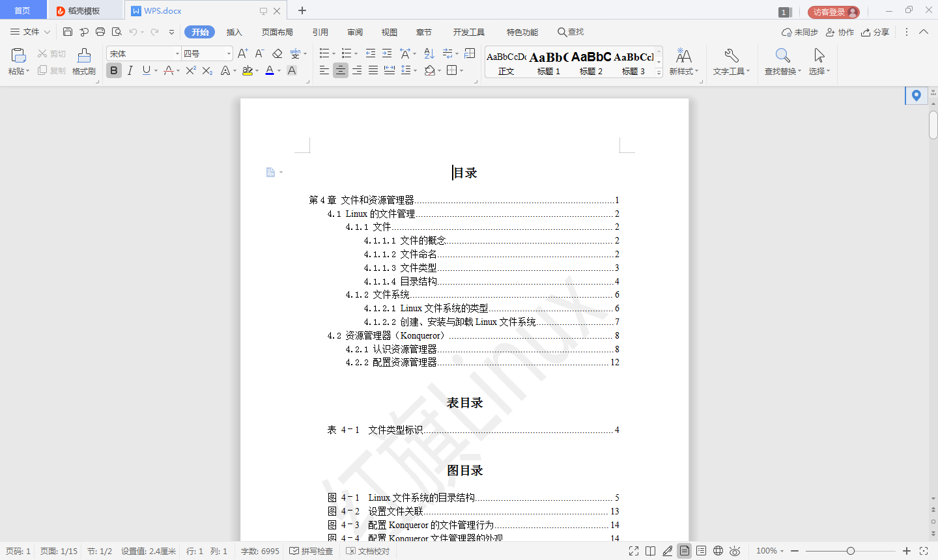The image size is (938, 560).
Task: Click the New Style (新样式) button
Action: point(684,62)
